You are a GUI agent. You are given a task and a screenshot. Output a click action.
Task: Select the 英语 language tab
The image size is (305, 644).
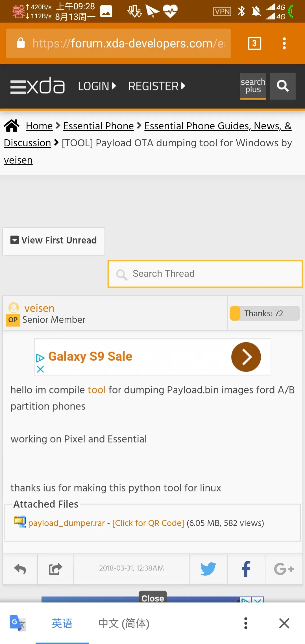pos(62,623)
